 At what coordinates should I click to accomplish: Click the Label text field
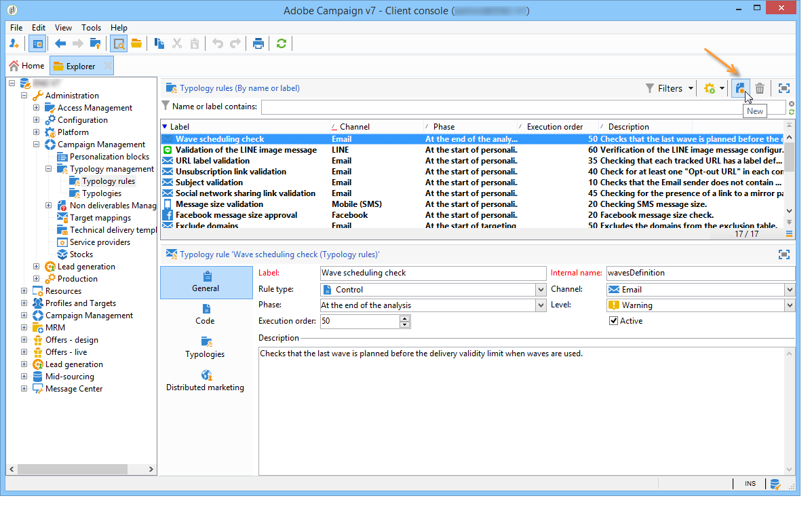433,273
